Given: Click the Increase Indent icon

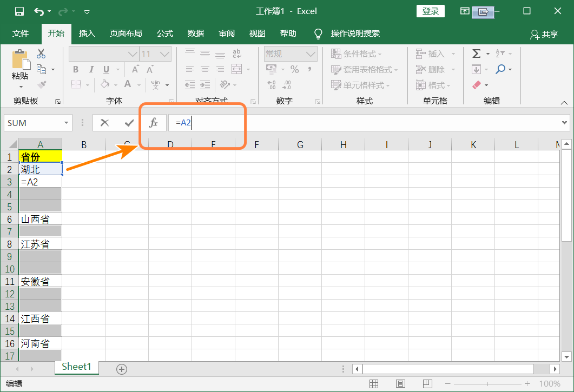Looking at the screenshot, I should (205, 85).
